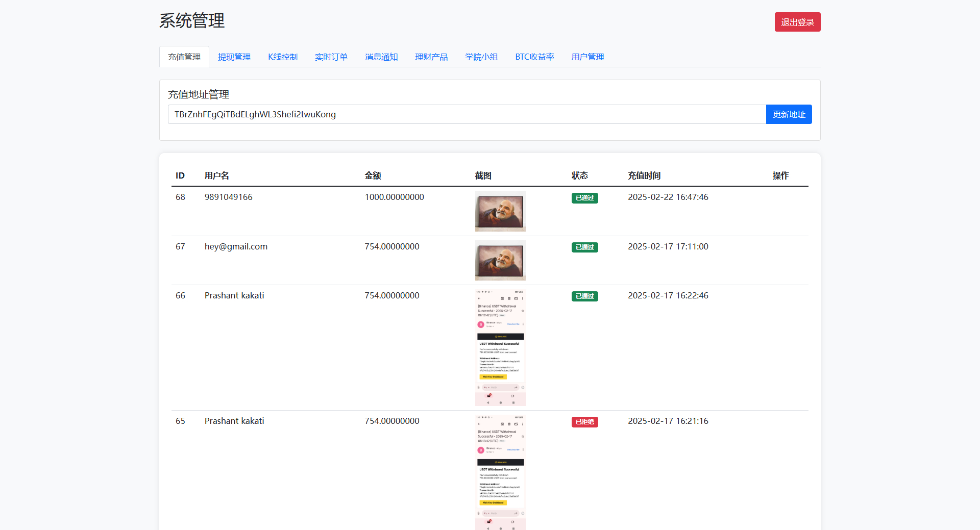The height and width of the screenshot is (530, 980).
Task: Switch to the 提现管理 tab
Action: tap(234, 57)
